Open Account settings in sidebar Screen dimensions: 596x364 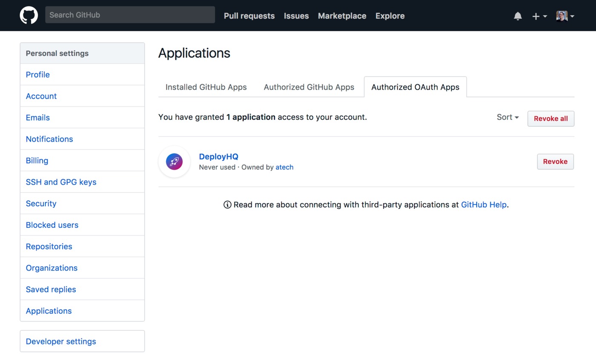[x=82, y=96]
